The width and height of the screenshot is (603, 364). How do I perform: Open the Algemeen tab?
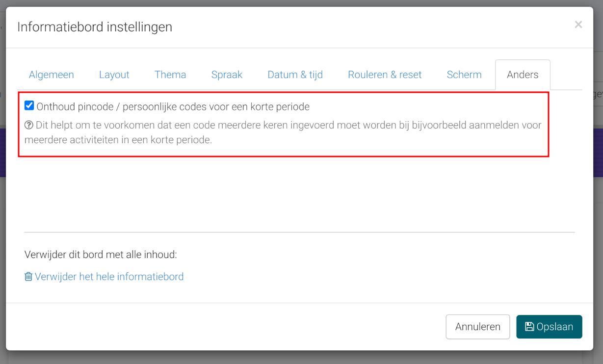[x=52, y=75]
